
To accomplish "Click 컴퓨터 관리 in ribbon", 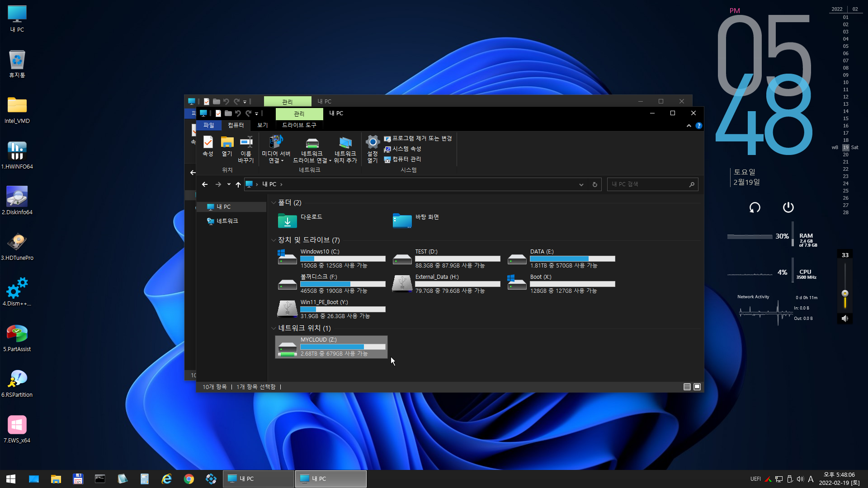I will click(x=402, y=159).
